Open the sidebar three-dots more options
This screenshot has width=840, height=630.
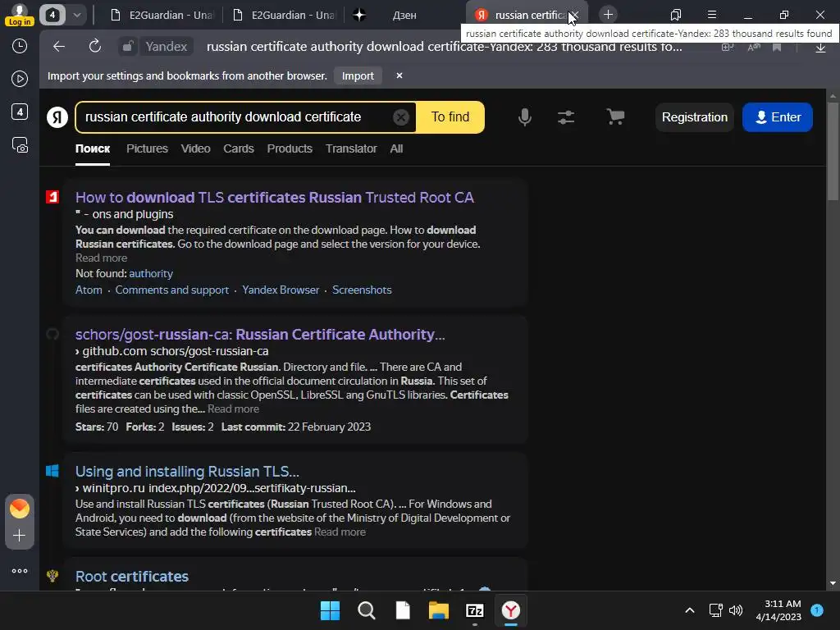pos(20,571)
